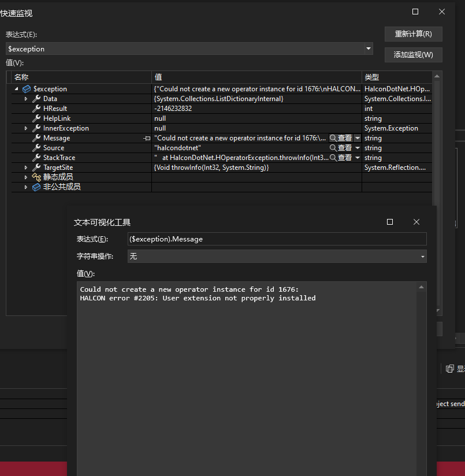465x476 pixels.
Task: Click the wrench icon beside HResult
Action: point(36,109)
